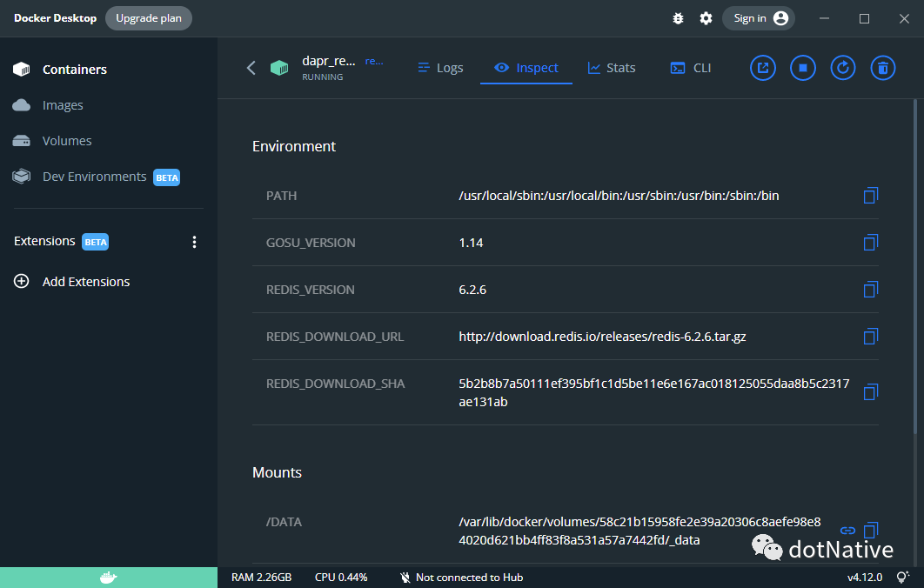Click the GOSU_VERSION value 1.14
Image resolution: width=924 pixels, height=588 pixels.
point(471,243)
